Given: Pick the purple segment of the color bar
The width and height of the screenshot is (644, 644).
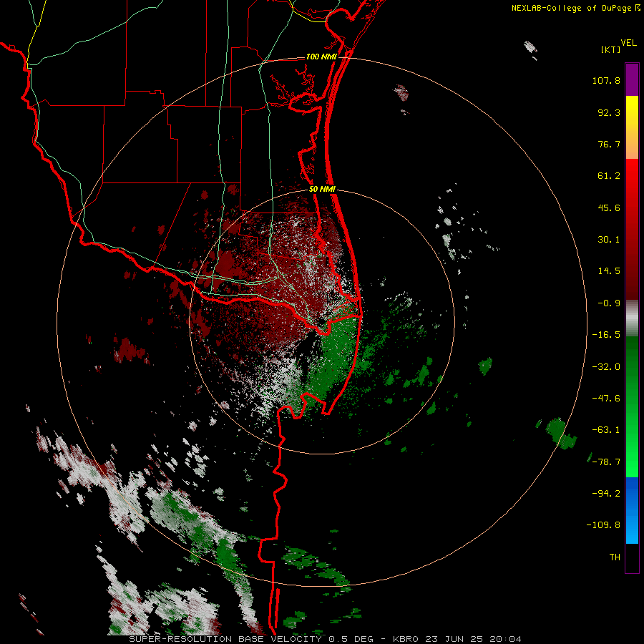Looking at the screenshot, I should (632, 79).
